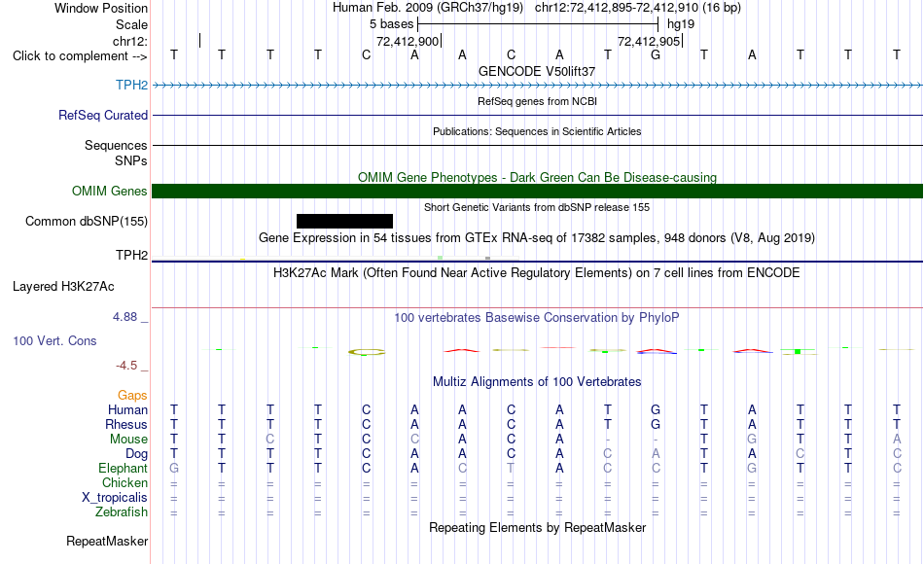924x564 pixels.
Task: Select the Elephant species label
Action: [123, 468]
